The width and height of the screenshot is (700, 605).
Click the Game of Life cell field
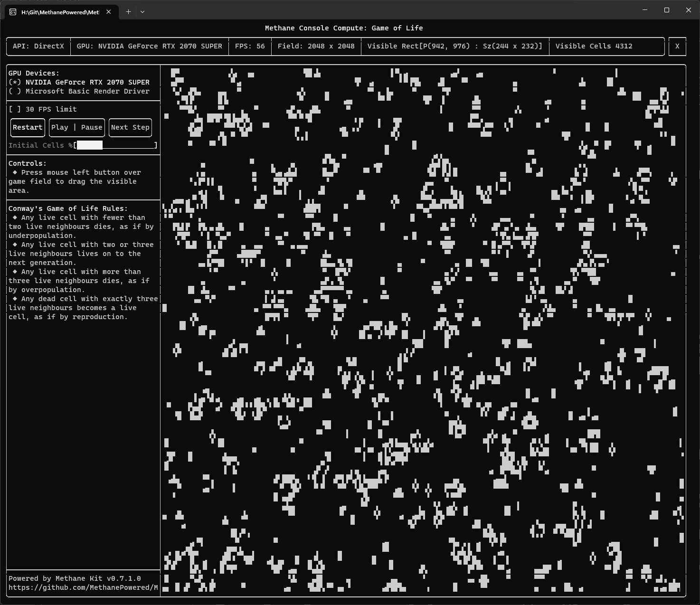click(423, 331)
